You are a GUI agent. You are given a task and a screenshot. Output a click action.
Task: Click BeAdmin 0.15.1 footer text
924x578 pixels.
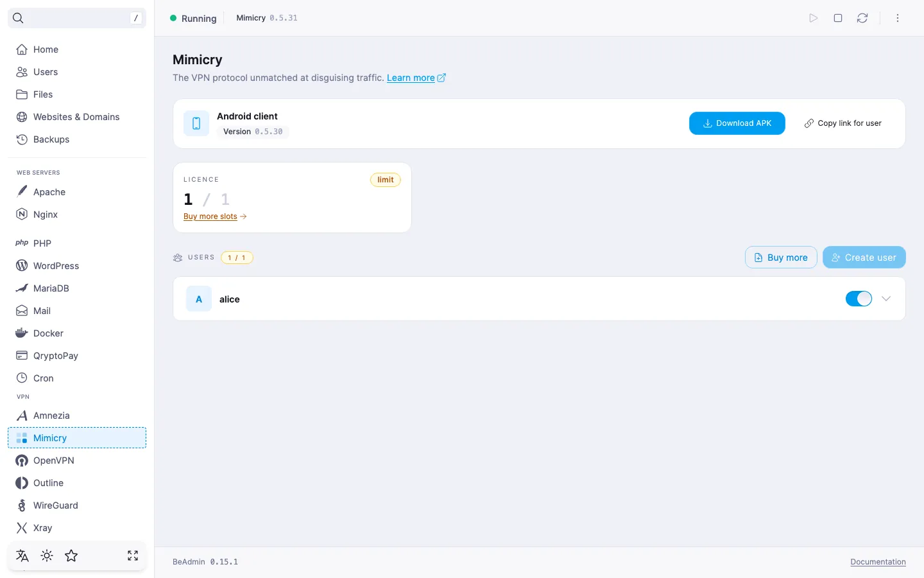205,562
